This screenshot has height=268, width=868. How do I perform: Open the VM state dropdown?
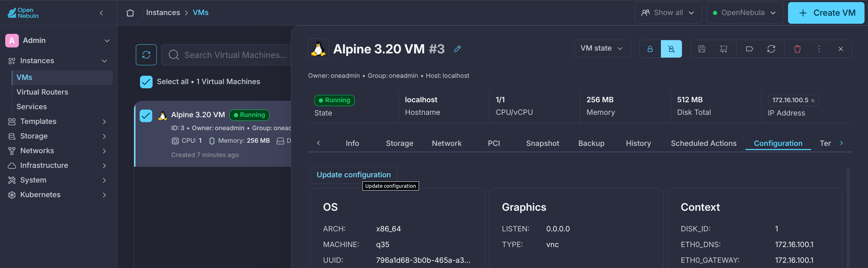pos(602,49)
